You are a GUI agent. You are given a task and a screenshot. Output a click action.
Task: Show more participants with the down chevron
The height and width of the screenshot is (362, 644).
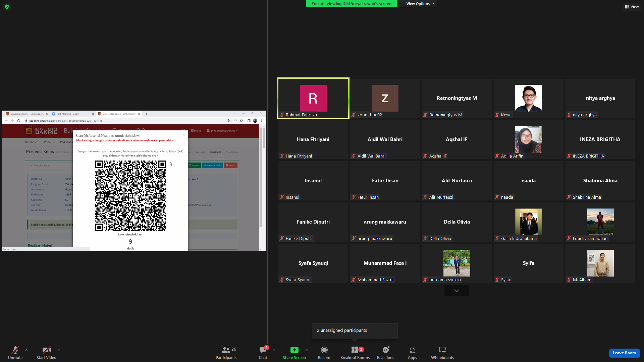pos(457,291)
